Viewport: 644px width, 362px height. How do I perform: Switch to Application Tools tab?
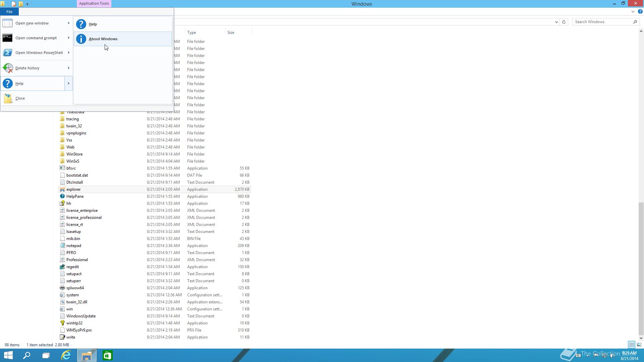point(94,3)
